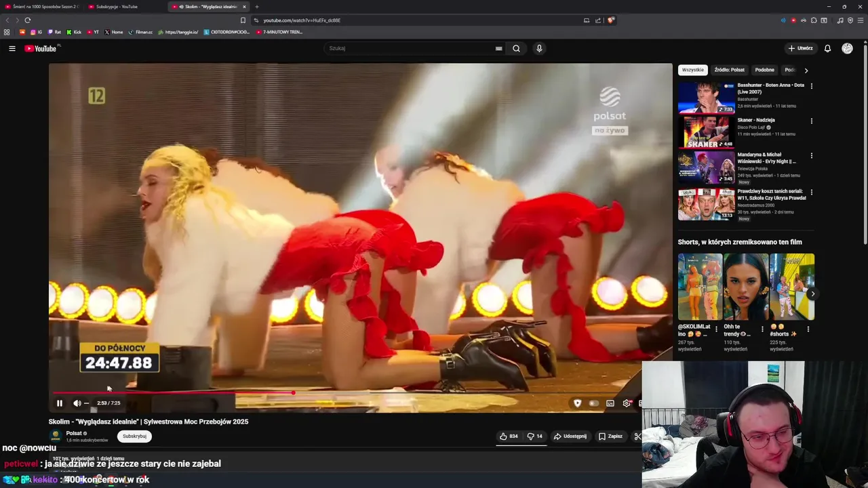This screenshot has height=488, width=868.
Task: Click the youtube.com address bar URL
Action: coord(302,20)
